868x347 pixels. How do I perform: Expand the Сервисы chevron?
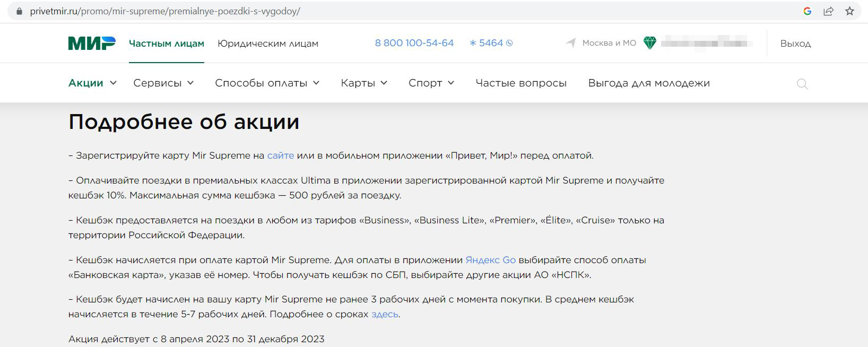pos(190,83)
